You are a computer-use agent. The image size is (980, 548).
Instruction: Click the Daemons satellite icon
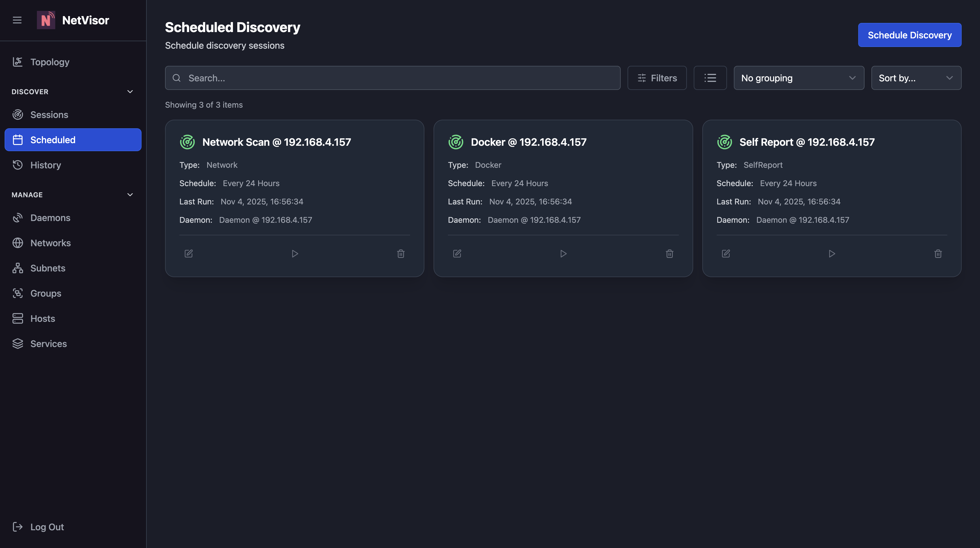point(18,218)
